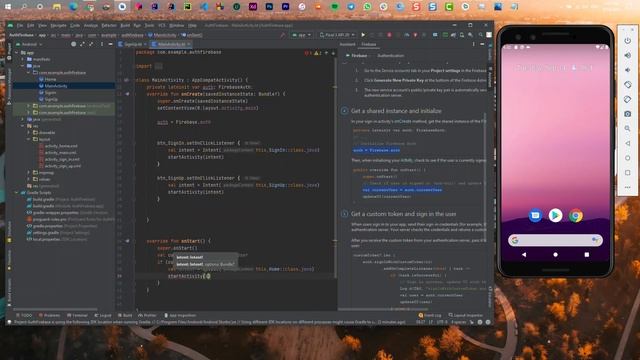Open the Search Everywhere magnifier in Android Studio

click(x=480, y=35)
